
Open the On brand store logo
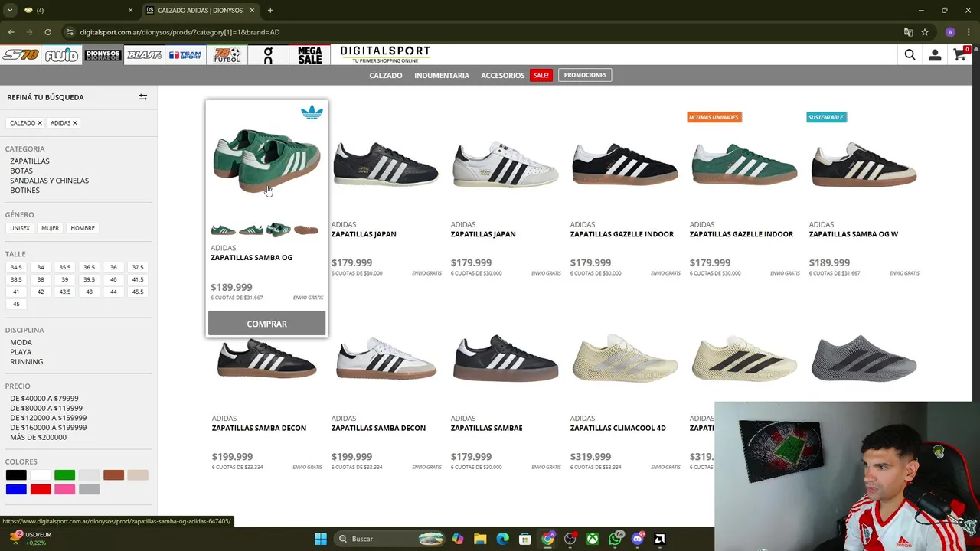click(268, 55)
